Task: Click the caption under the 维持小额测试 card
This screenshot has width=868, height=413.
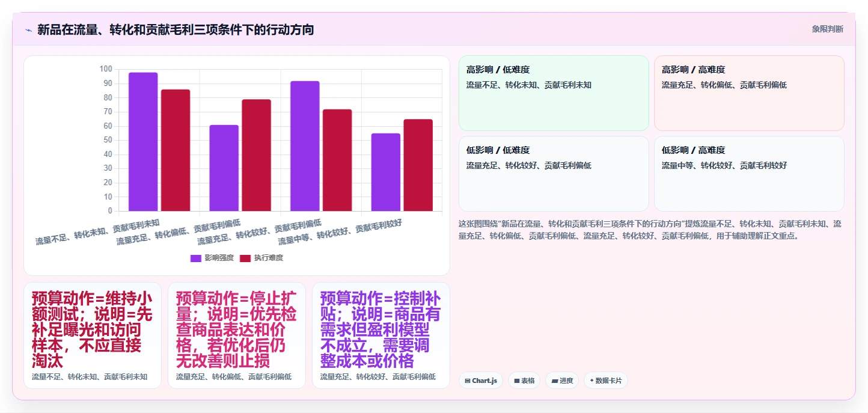Action: point(90,377)
